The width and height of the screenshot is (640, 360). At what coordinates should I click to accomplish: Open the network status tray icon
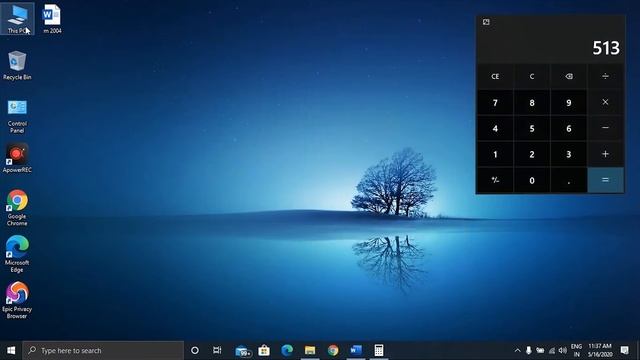pyautogui.click(x=552, y=350)
